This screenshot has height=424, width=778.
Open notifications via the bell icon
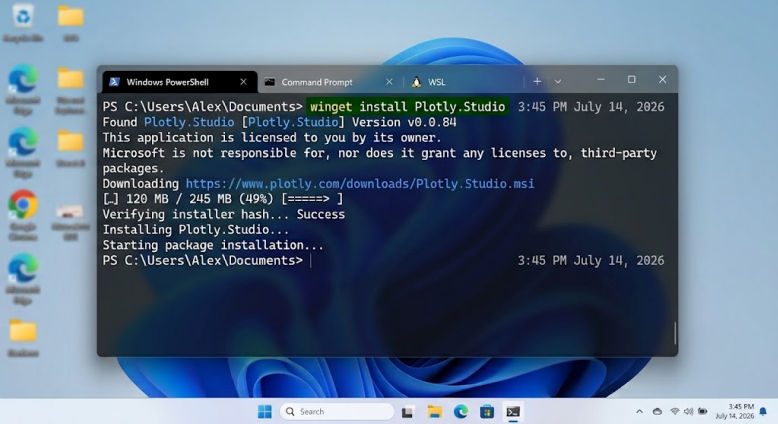pos(763,412)
